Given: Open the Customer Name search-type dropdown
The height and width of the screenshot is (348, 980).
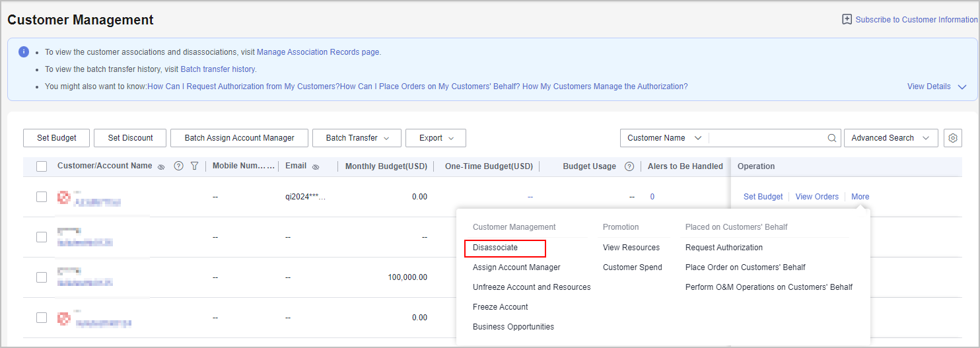Looking at the screenshot, I should pyautogui.click(x=664, y=138).
